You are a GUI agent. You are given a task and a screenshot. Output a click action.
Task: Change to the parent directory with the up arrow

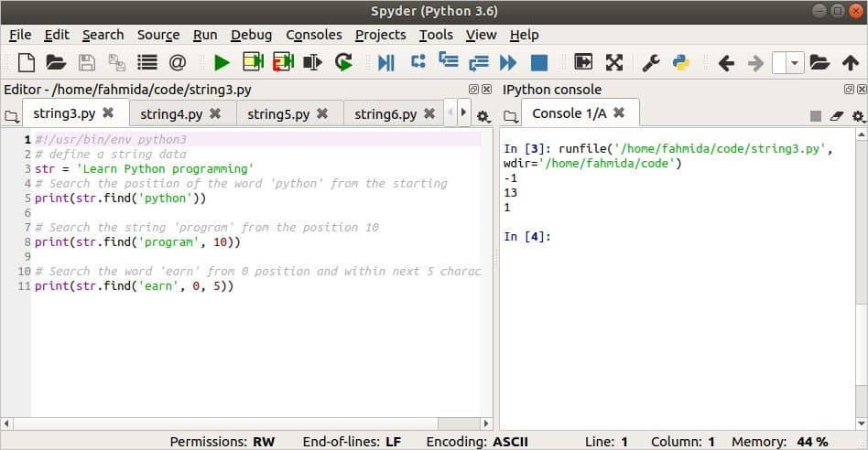click(851, 62)
